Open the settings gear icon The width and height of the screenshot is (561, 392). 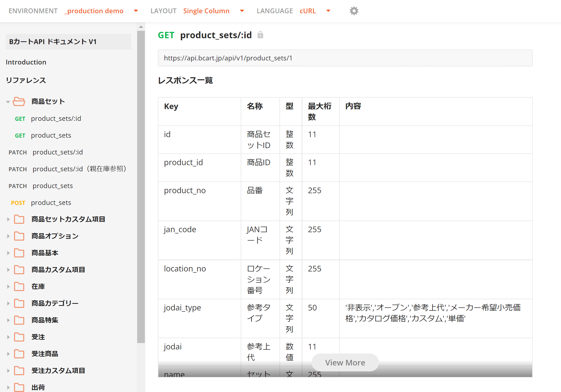point(354,11)
